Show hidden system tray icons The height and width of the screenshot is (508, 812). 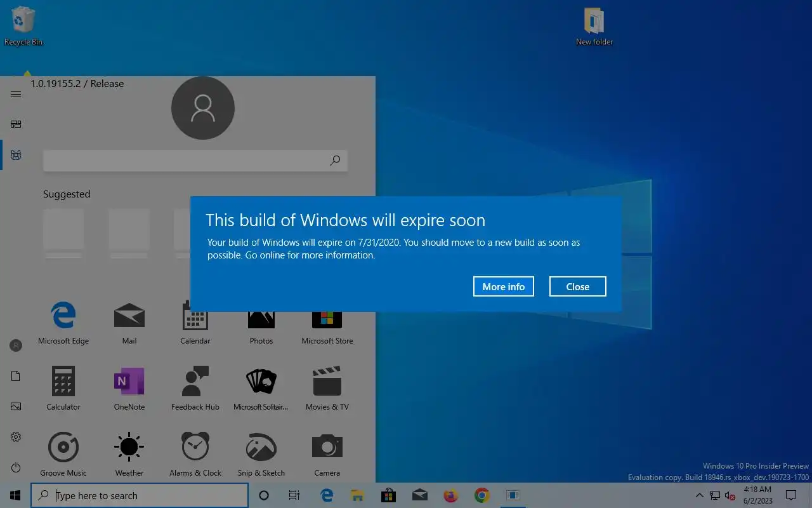(x=700, y=495)
